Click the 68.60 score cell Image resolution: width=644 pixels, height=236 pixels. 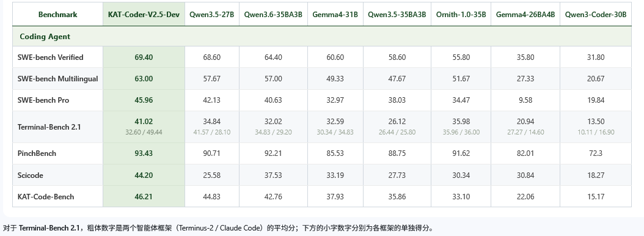(212, 57)
